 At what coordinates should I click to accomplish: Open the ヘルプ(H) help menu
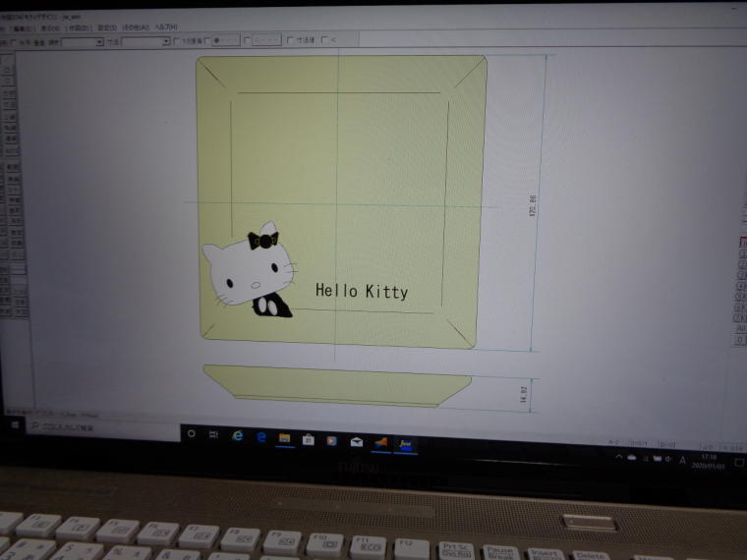coord(165,27)
